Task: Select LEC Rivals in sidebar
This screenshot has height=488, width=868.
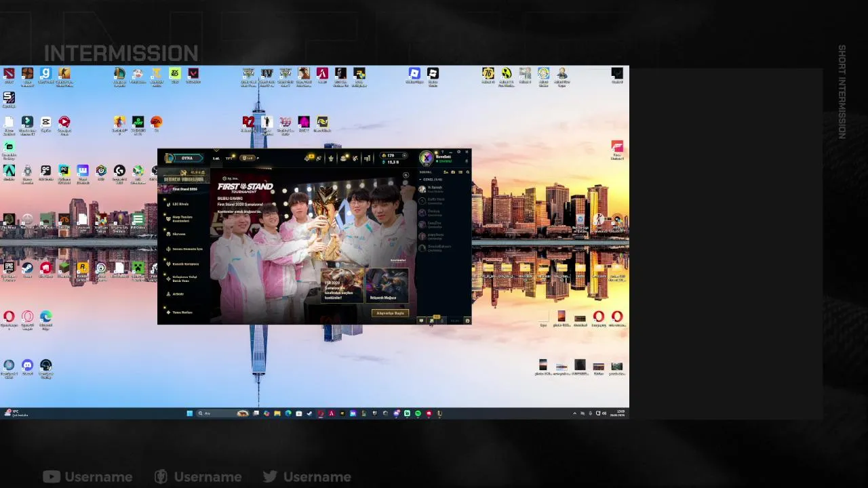Action: [x=180, y=204]
